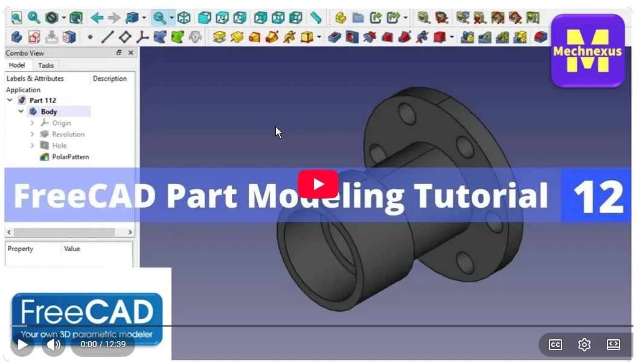Screen dimensions: 637x364
Task: Switch to the Model tab
Action: tap(17, 65)
